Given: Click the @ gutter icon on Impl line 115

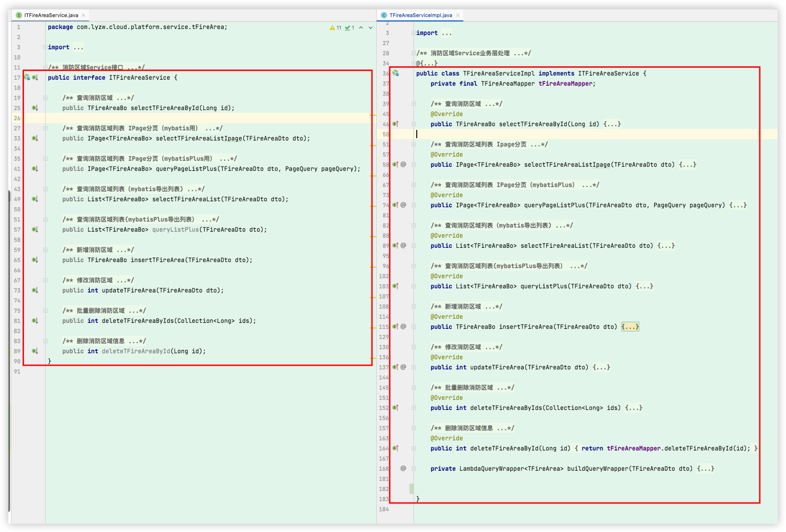Looking at the screenshot, I should (x=403, y=327).
